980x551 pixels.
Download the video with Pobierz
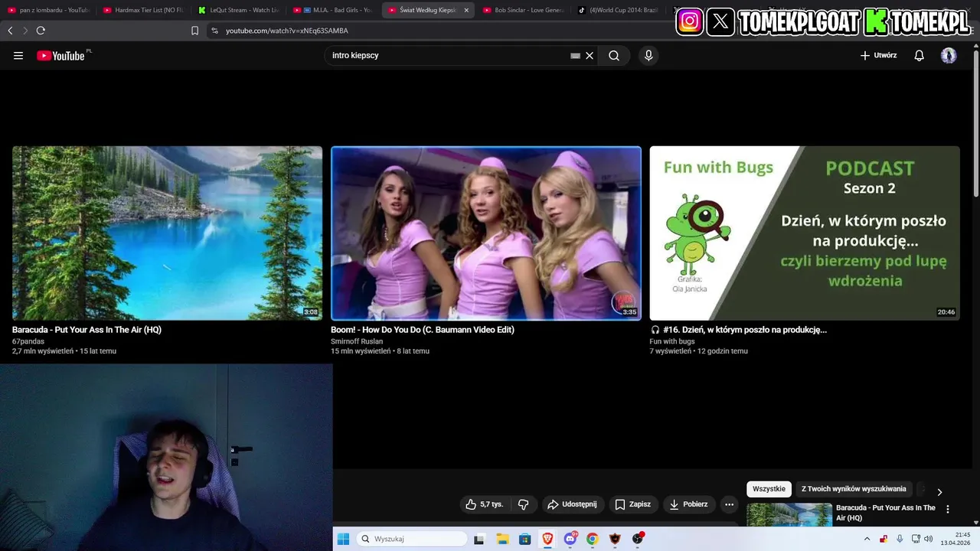(688, 504)
